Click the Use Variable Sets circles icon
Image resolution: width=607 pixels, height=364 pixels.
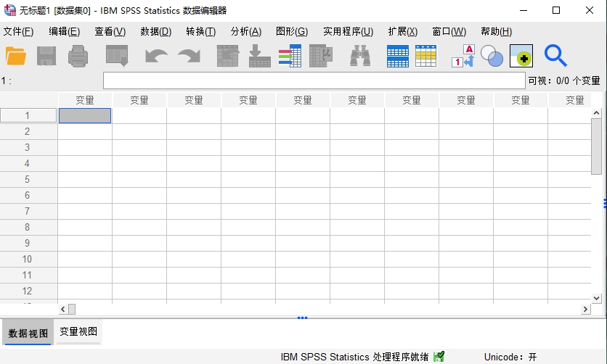tap(492, 56)
